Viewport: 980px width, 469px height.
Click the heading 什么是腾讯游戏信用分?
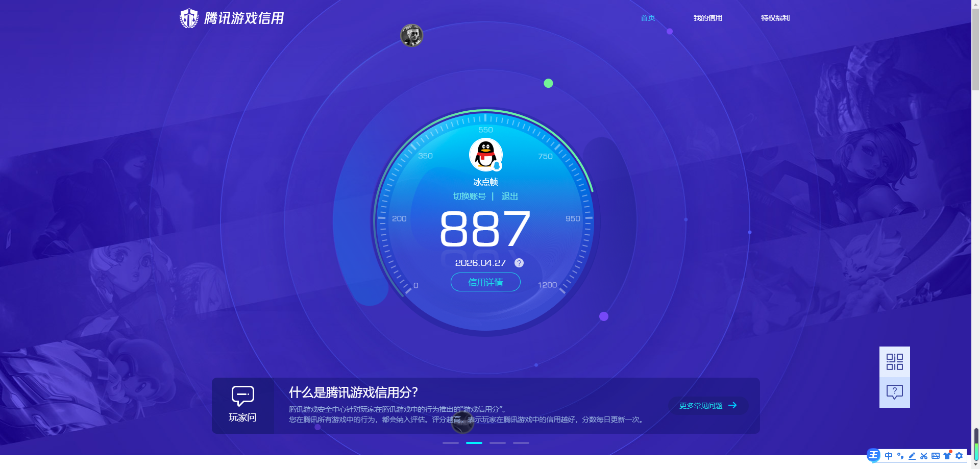point(353,392)
